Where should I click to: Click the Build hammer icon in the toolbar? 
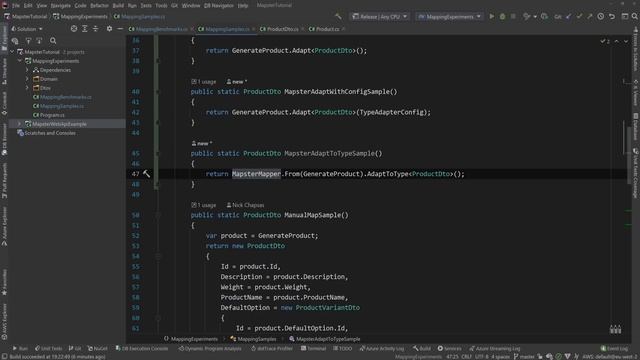[338, 17]
